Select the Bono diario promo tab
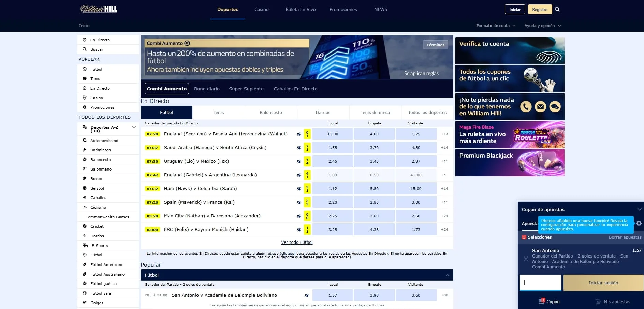This screenshot has height=309, width=644. pyautogui.click(x=207, y=89)
